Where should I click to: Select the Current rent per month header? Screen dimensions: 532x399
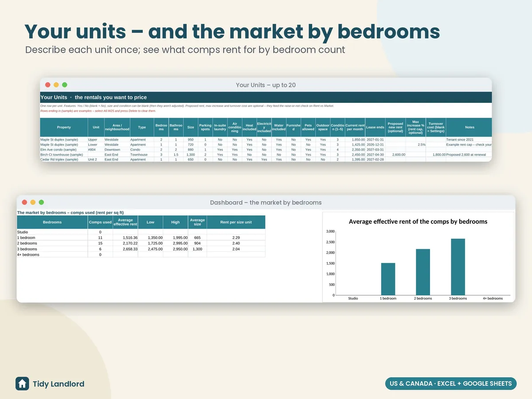coord(355,127)
